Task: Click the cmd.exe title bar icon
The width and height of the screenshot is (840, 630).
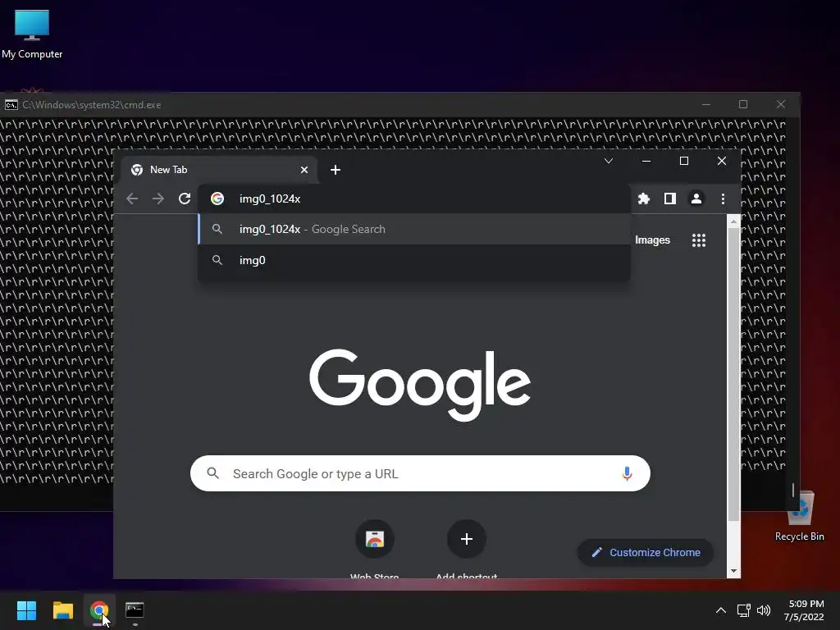Action: coord(11,105)
